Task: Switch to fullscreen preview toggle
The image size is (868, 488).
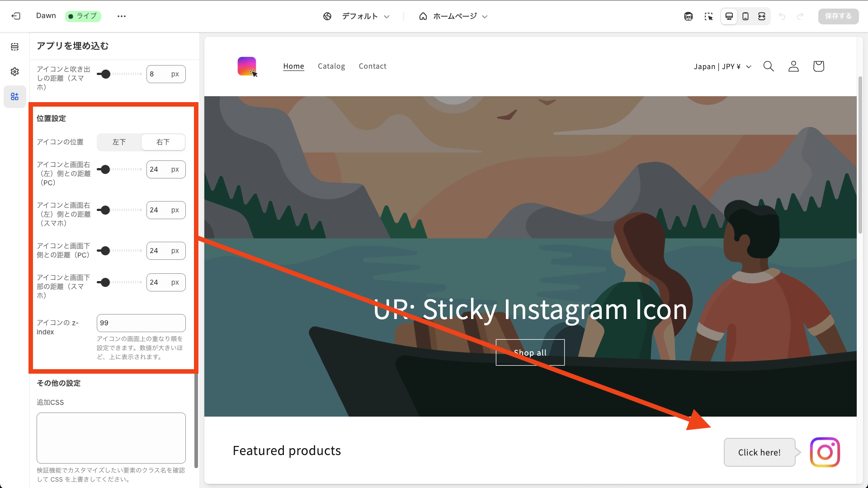Action: point(762,16)
